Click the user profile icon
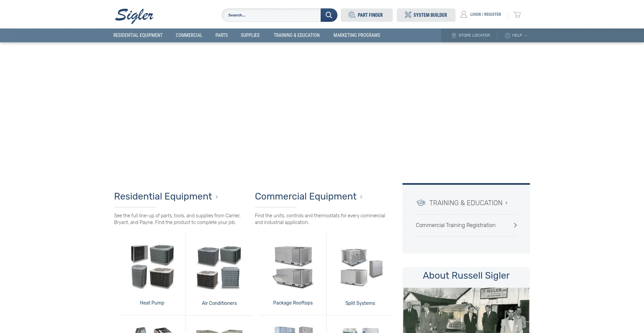This screenshot has width=644, height=333. 464,14
